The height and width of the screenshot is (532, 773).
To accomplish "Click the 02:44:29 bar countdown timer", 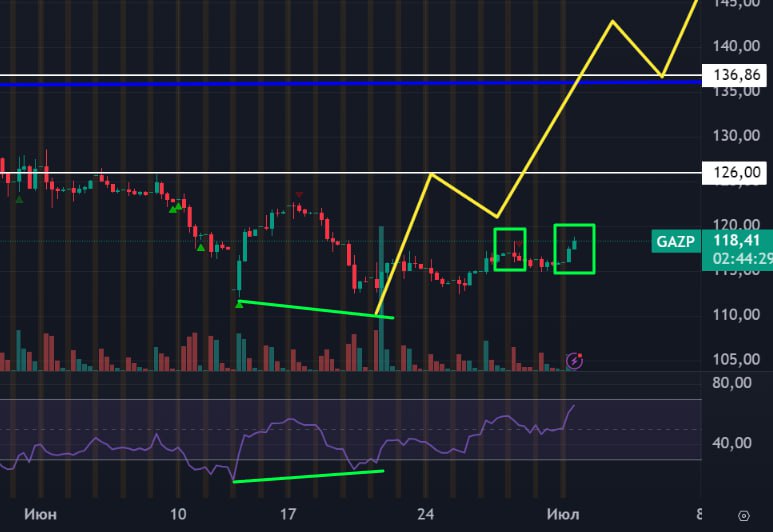I will pos(742,258).
